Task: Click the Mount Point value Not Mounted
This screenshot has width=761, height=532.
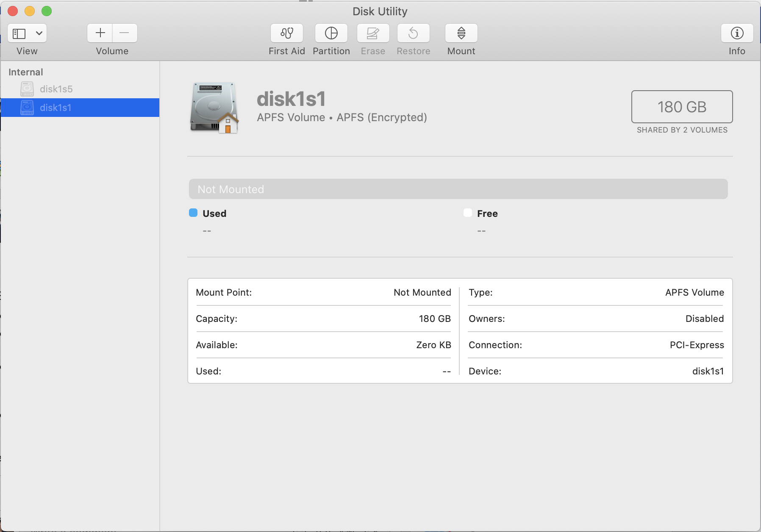Action: tap(422, 292)
